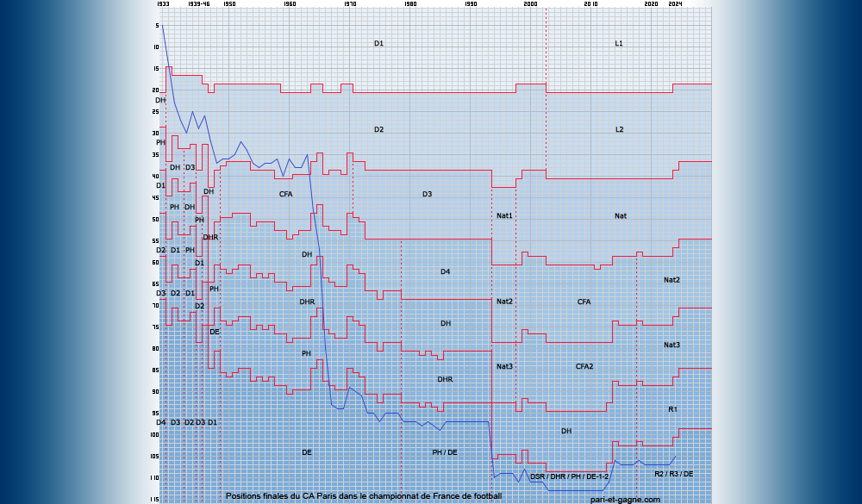Select the y-axis rank value 25
The height and width of the screenshot is (504, 862).
[x=155, y=112]
